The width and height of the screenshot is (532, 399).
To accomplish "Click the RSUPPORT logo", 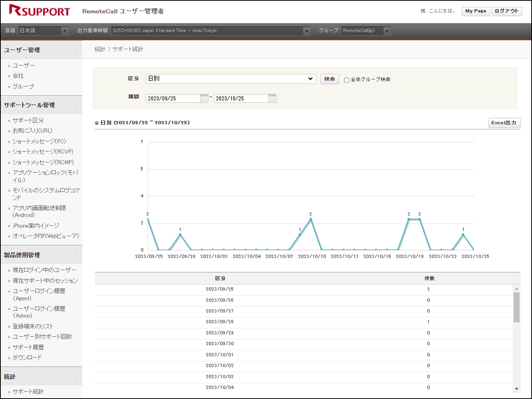I will [x=39, y=11].
